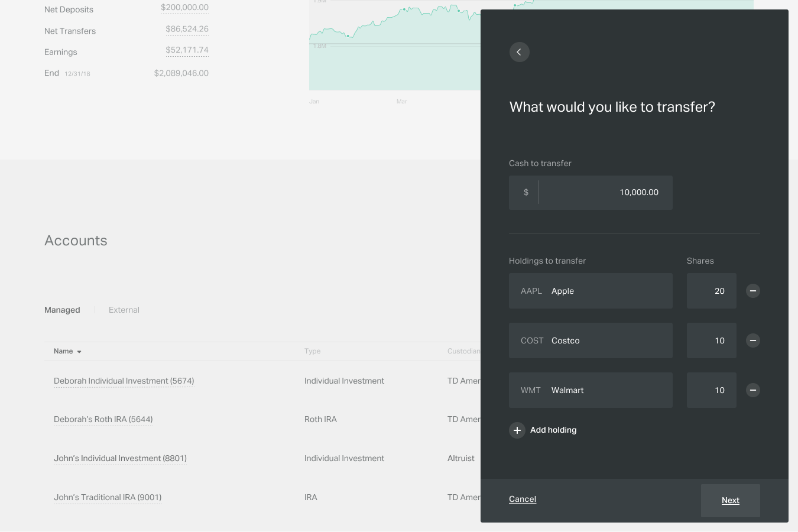Select the End balance $2,089,046.00
This screenshot has height=532, width=798.
[x=181, y=73]
